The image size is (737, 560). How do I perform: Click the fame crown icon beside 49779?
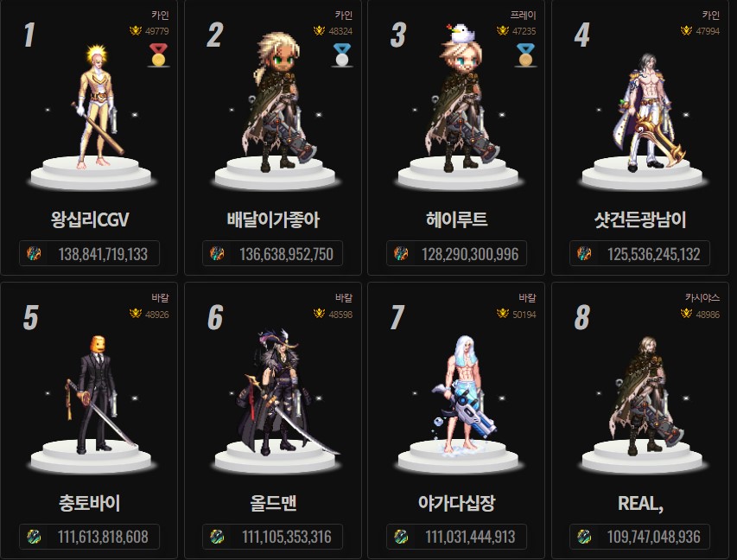[136, 31]
